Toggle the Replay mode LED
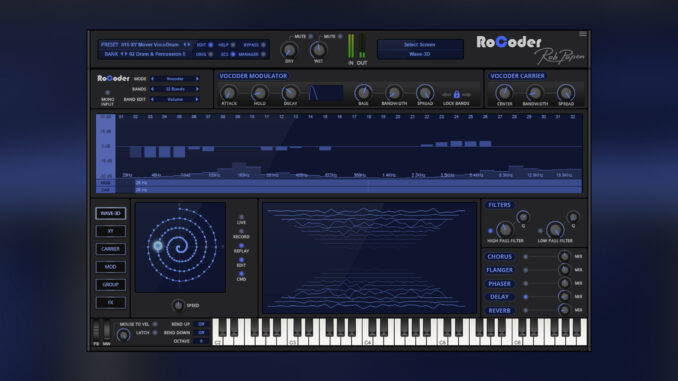This screenshot has height=381, width=678. pos(241,246)
